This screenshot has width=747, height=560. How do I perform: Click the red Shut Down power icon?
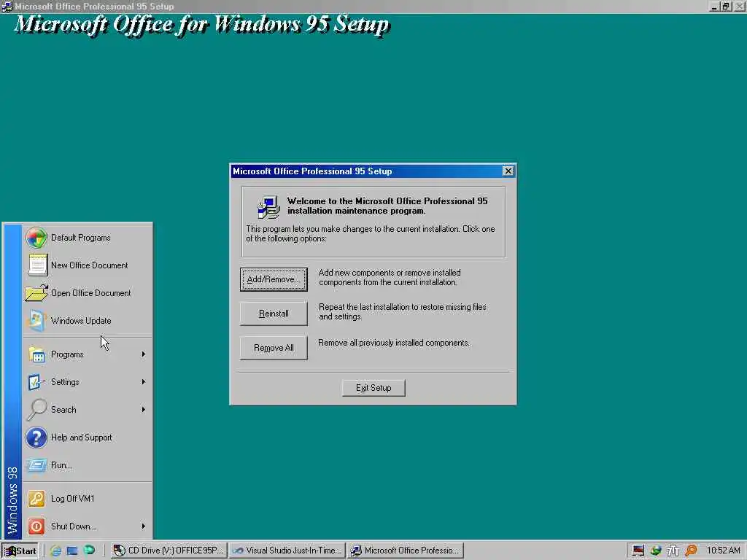[36, 526]
